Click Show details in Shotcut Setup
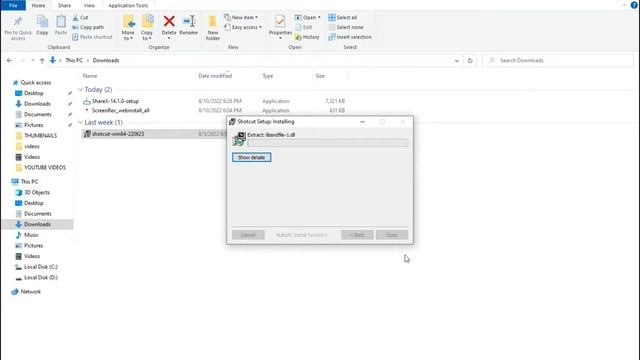 pyautogui.click(x=251, y=158)
